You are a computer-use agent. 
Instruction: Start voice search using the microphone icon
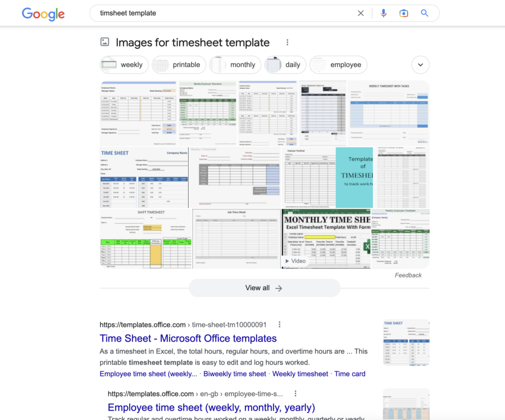click(x=384, y=13)
